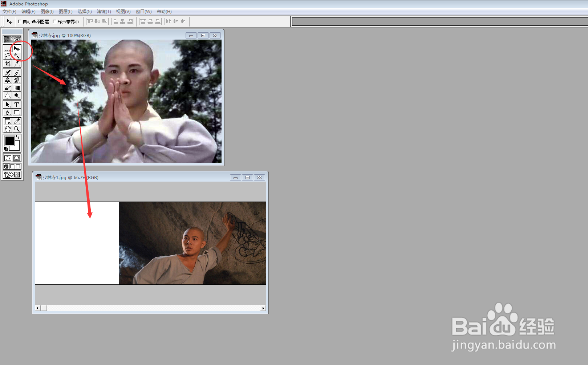Screen dimensions: 588x365
Task: Open the 视图(V) menu
Action: [123, 12]
